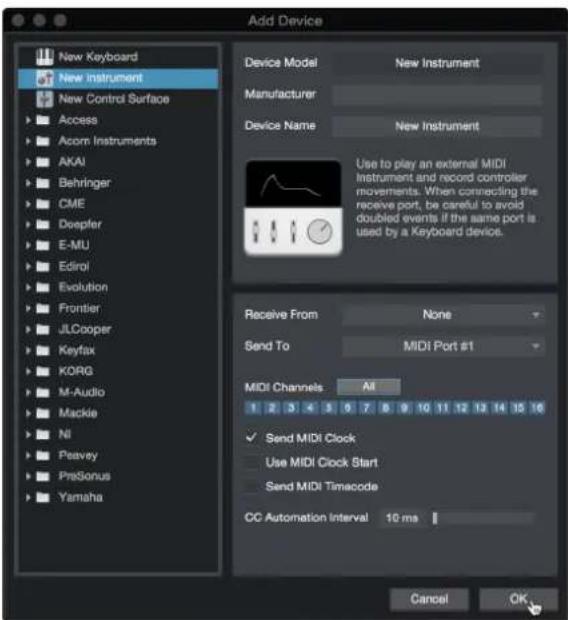
Task: Click the OK button
Action: [519, 599]
